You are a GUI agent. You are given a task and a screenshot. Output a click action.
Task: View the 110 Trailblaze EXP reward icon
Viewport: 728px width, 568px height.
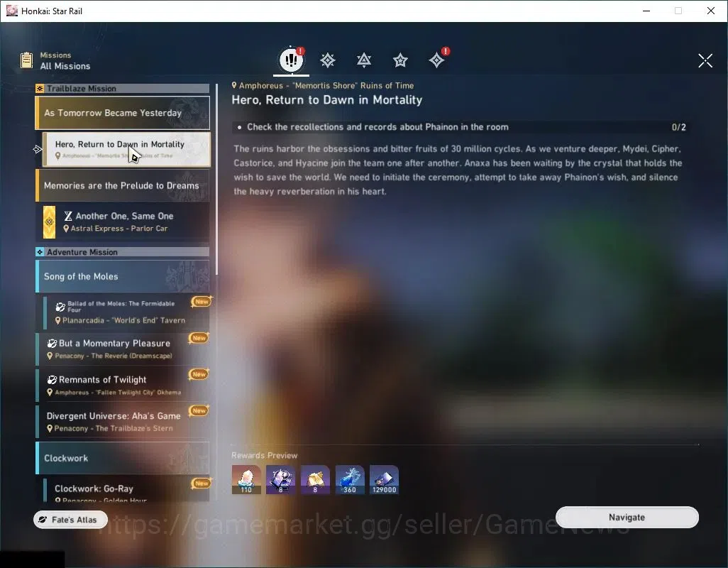246,480
